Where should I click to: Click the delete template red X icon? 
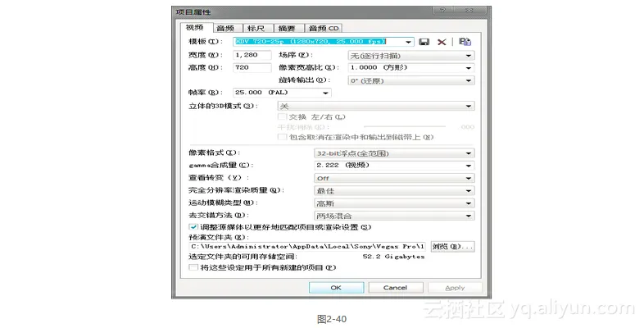coord(442,42)
